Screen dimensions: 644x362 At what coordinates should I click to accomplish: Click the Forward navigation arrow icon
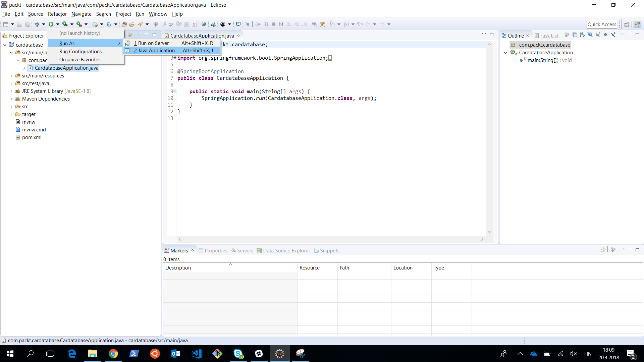point(382,24)
